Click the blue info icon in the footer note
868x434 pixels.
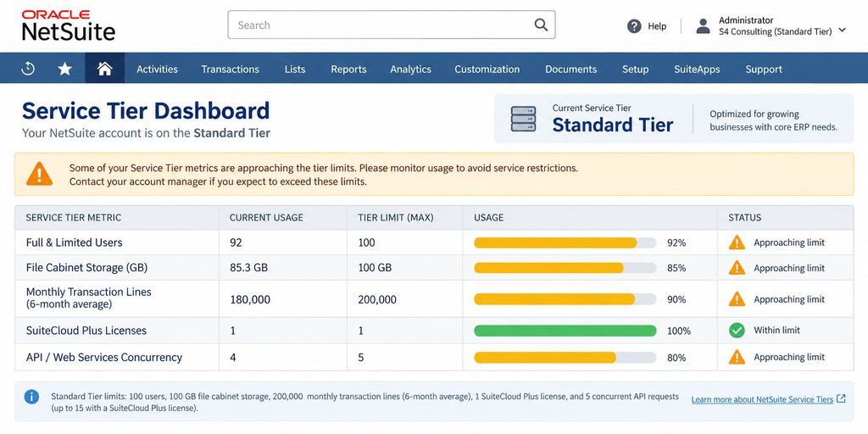(31, 397)
